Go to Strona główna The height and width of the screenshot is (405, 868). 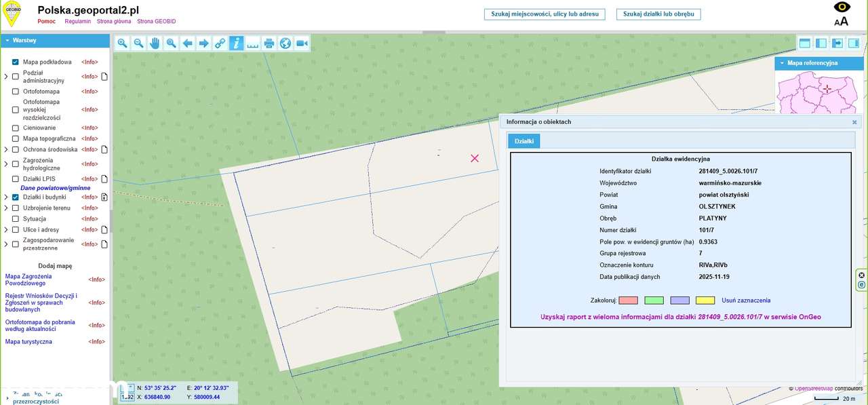114,22
